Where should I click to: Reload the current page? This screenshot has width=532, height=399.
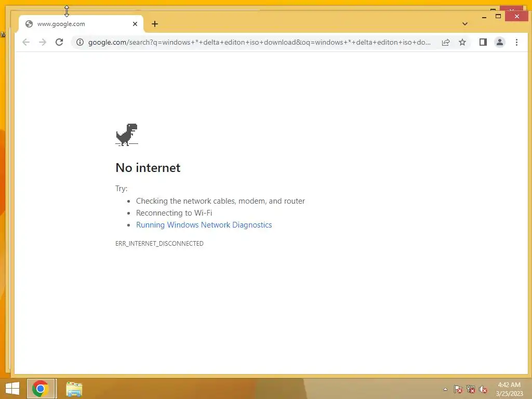click(59, 42)
